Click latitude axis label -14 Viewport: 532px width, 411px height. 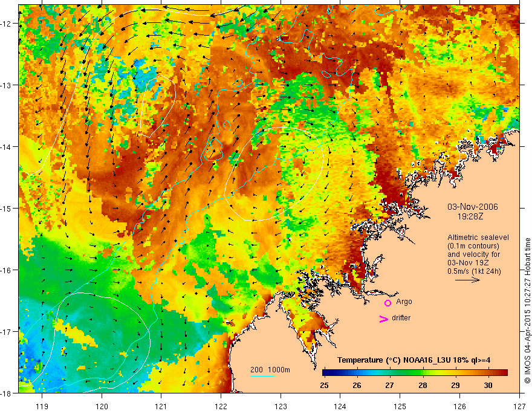tap(7, 147)
